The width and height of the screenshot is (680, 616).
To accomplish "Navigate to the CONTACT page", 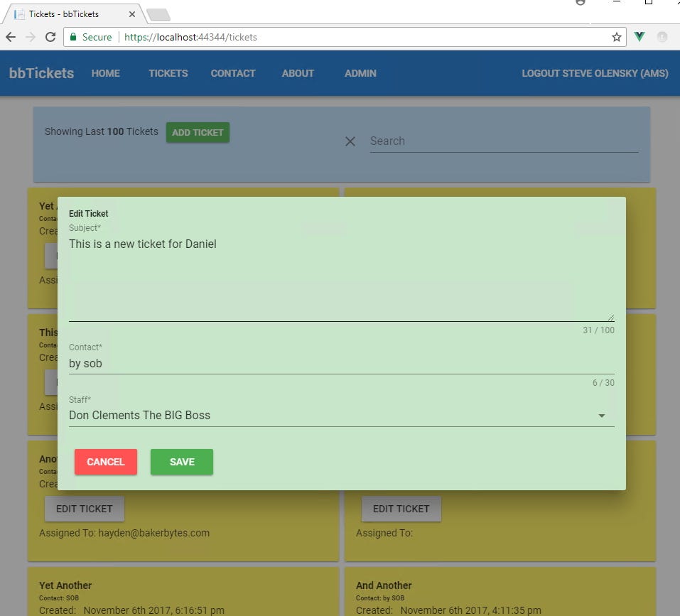I will point(233,73).
